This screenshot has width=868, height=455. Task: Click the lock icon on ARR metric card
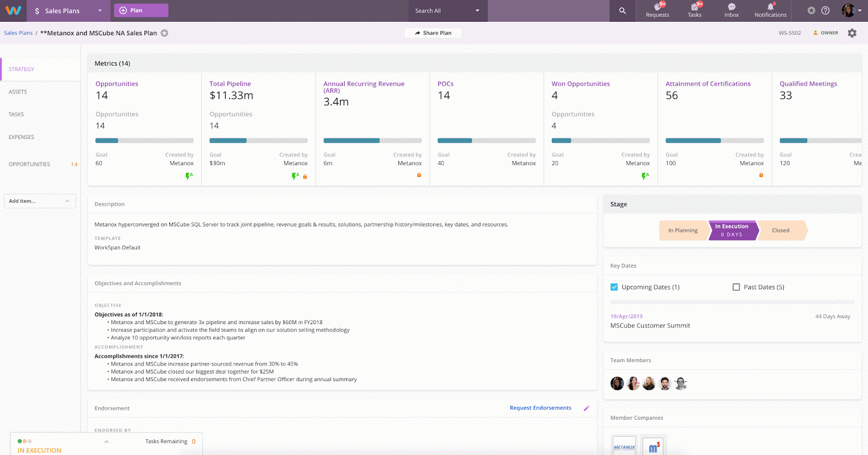pos(419,175)
